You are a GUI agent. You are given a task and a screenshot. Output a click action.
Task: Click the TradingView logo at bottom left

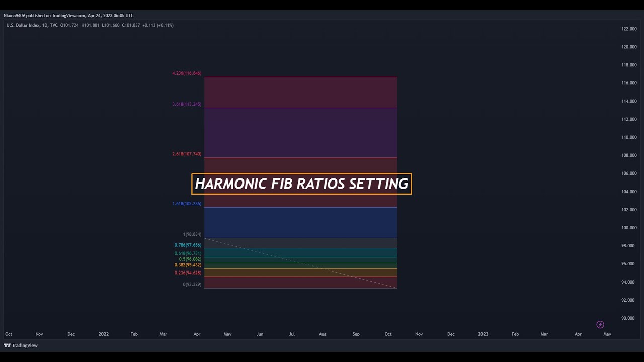click(x=21, y=345)
